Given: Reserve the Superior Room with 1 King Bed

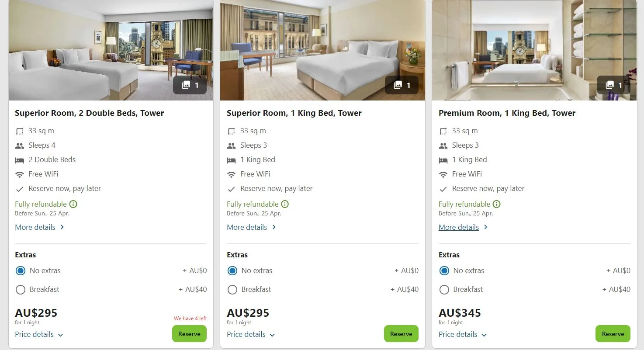Looking at the screenshot, I should [x=401, y=334].
